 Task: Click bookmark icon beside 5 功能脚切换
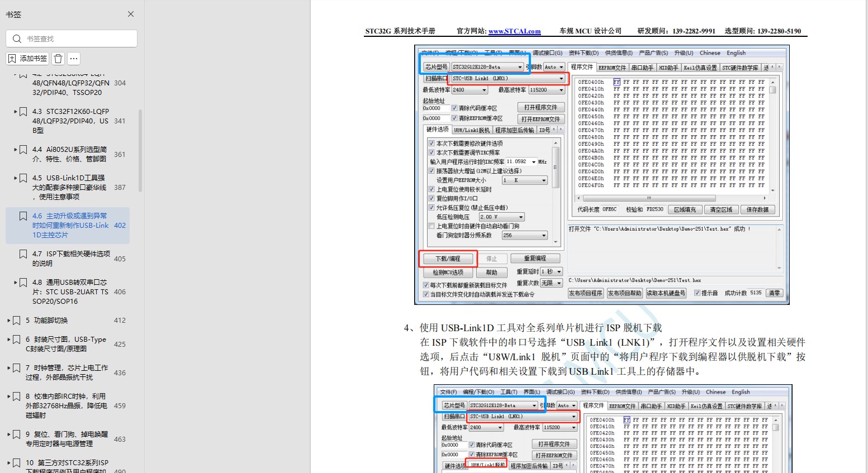[x=16, y=321]
